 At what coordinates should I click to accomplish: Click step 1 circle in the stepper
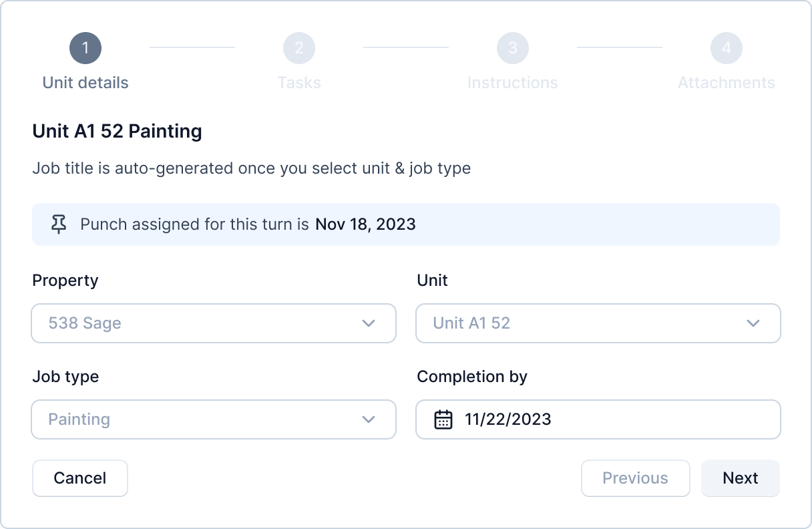pyautogui.click(x=85, y=48)
